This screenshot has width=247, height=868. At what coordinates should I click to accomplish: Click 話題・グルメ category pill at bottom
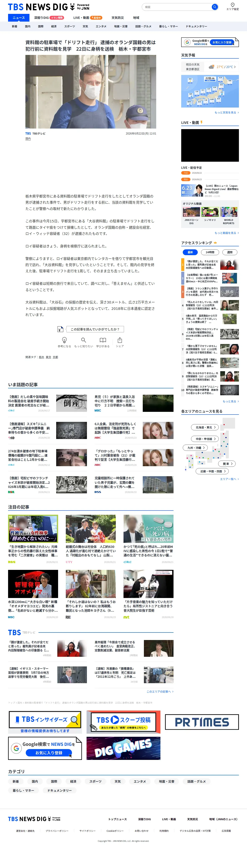point(197,781)
